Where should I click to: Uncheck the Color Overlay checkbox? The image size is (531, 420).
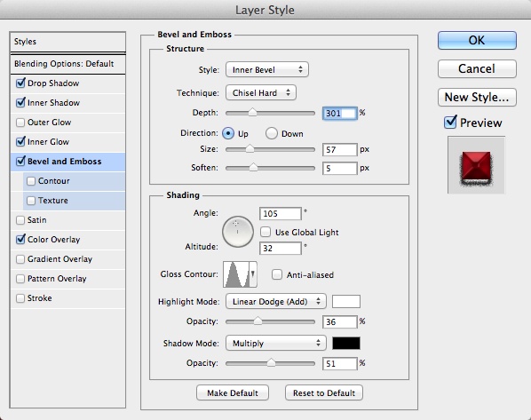(20, 240)
